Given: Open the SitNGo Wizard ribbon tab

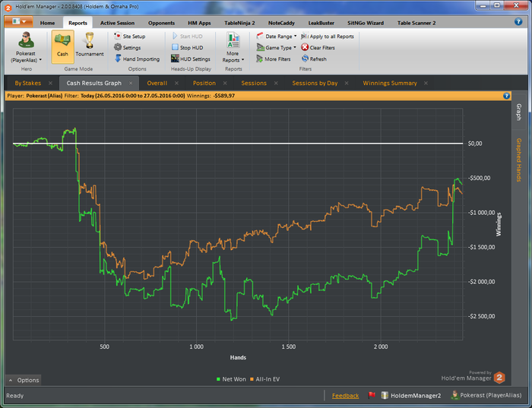Looking at the screenshot, I should point(366,23).
